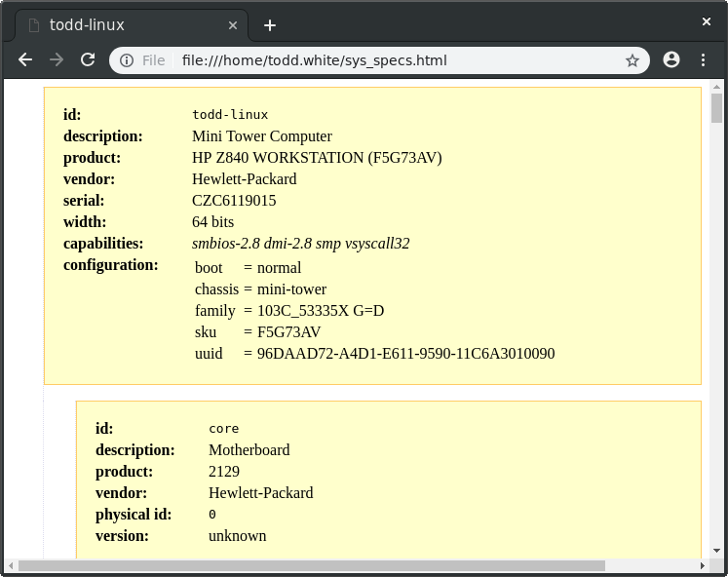Click the 'todd-linux' id value
This screenshot has height=577, width=728.
click(230, 115)
